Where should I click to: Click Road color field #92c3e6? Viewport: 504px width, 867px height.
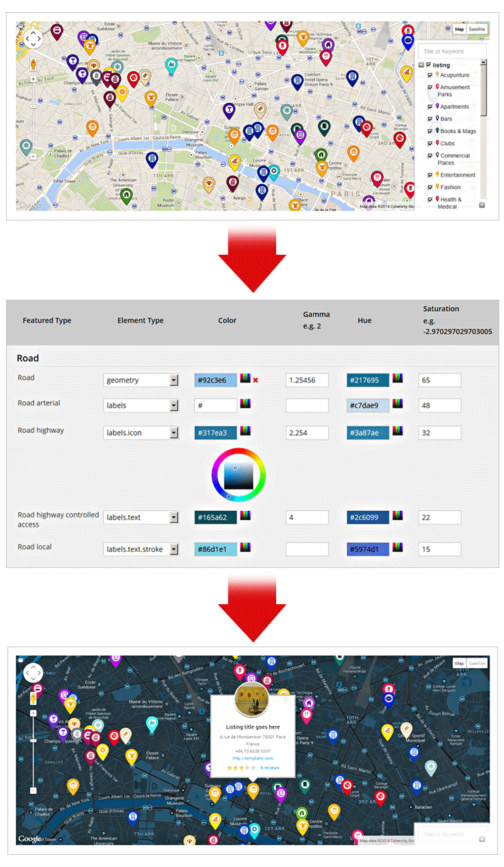(216, 380)
